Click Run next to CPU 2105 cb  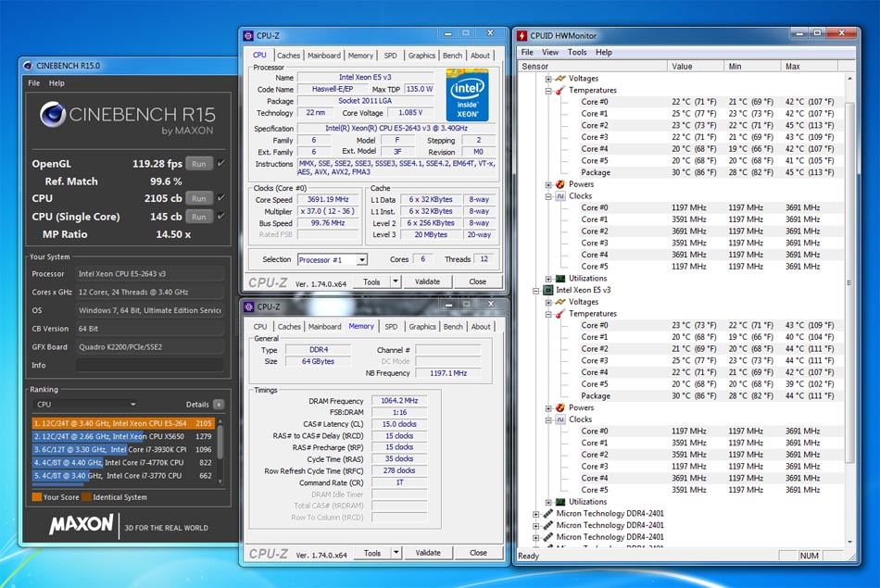(198, 198)
